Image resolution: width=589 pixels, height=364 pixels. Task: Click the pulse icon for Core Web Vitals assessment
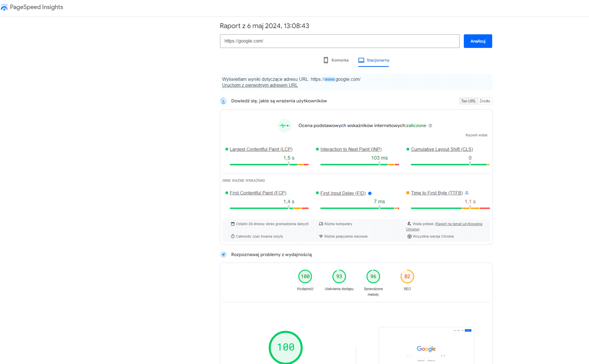[284, 126]
